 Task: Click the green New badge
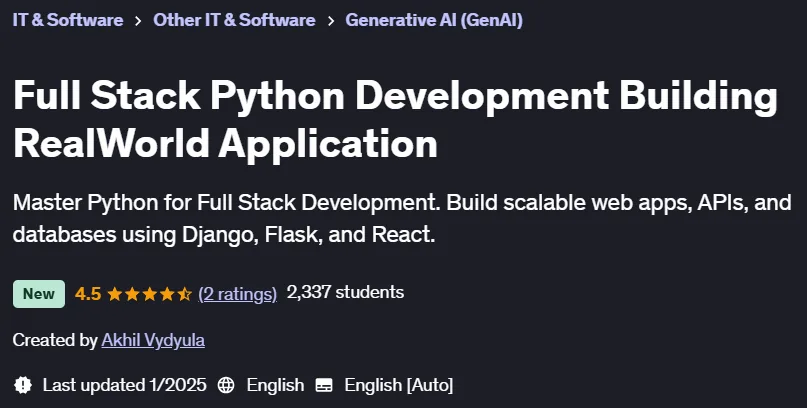pyautogui.click(x=39, y=294)
